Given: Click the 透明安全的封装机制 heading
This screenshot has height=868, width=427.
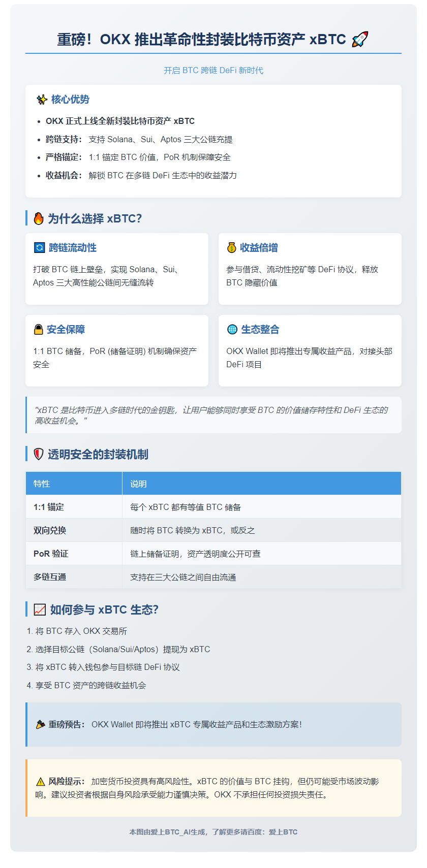Looking at the screenshot, I should click(98, 454).
